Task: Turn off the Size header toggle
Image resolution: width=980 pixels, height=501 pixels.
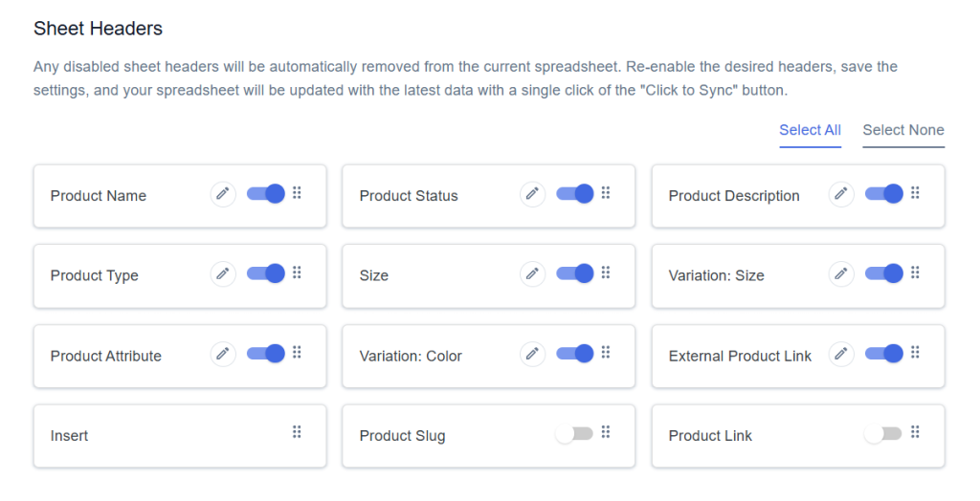Action: pos(575,273)
